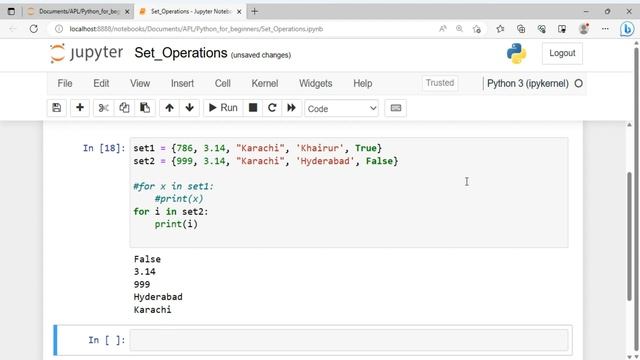Move the selected cell down
The image size is (640, 360).
point(189,108)
